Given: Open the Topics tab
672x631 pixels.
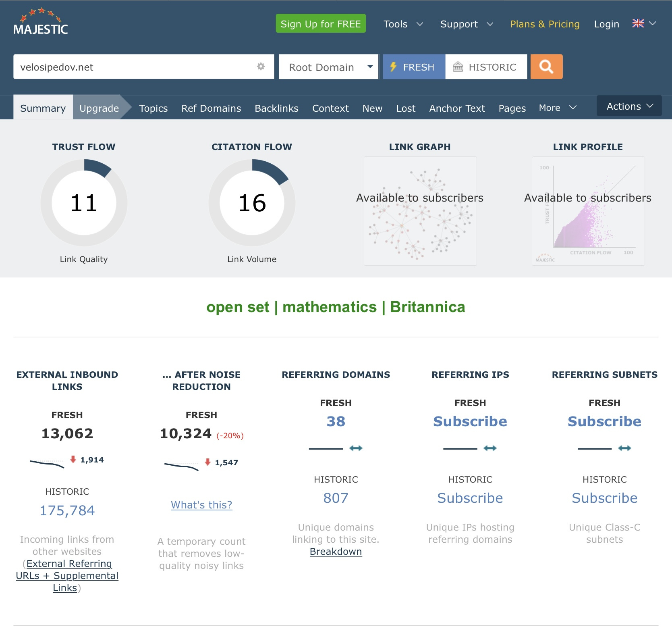Looking at the screenshot, I should tap(153, 108).
